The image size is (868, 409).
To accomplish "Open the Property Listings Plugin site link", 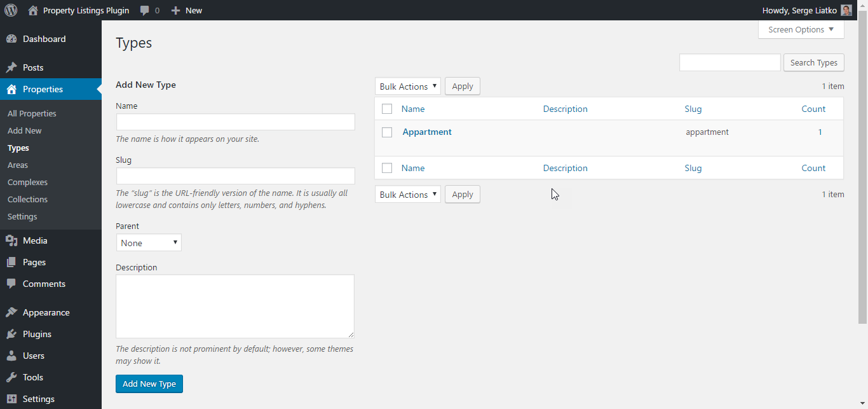I will tap(86, 10).
